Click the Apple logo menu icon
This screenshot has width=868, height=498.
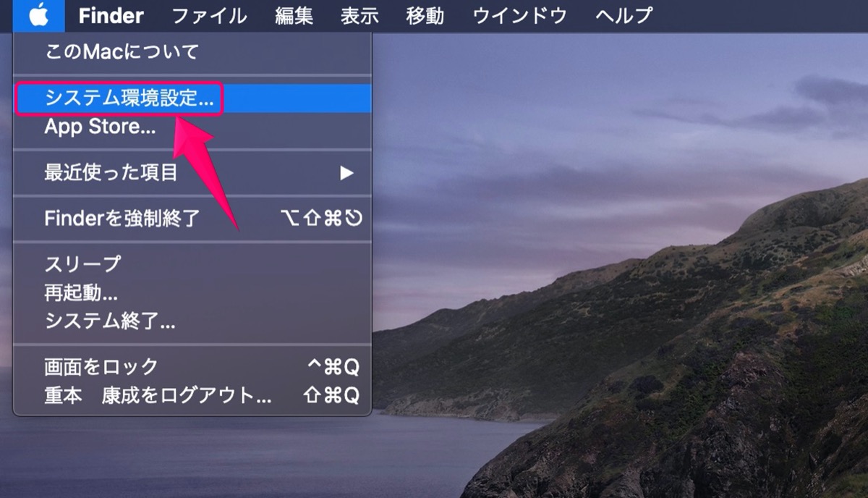click(38, 15)
